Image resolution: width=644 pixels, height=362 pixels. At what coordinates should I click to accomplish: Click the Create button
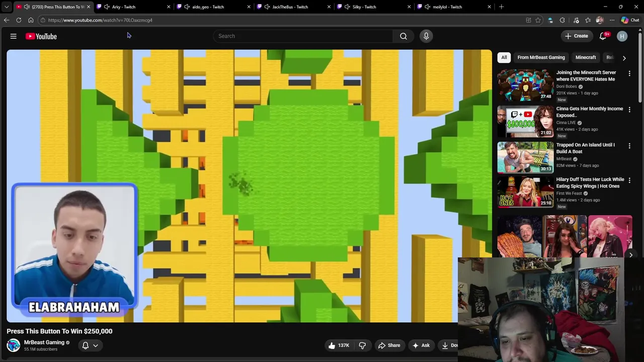(x=576, y=36)
